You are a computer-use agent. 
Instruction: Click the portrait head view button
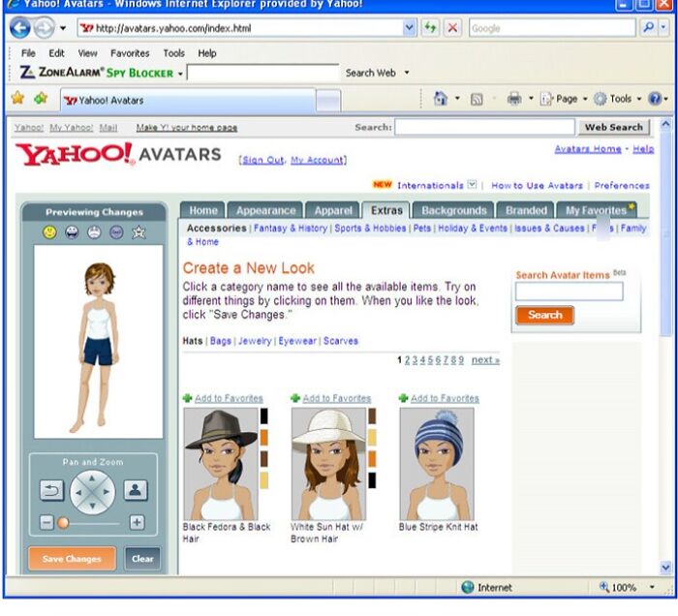(136, 490)
